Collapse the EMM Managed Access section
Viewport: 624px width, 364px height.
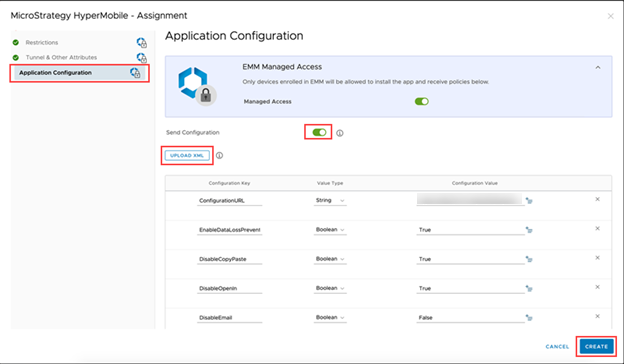pyautogui.click(x=598, y=68)
